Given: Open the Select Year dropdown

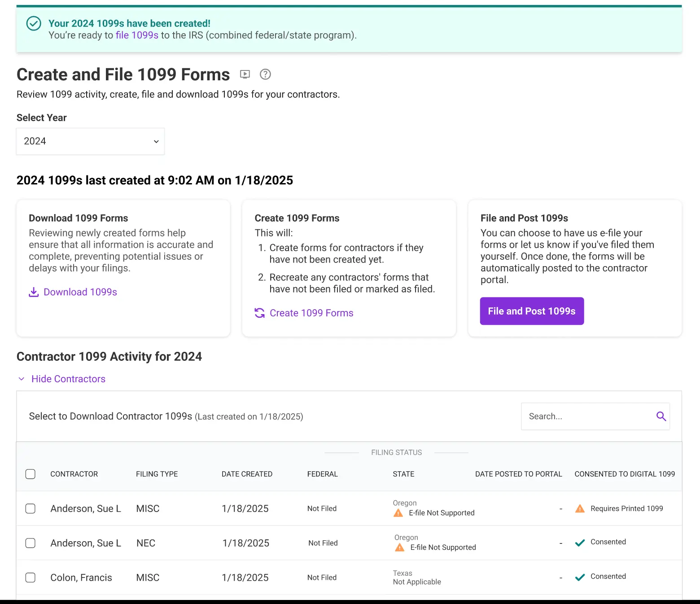Looking at the screenshot, I should coord(90,141).
